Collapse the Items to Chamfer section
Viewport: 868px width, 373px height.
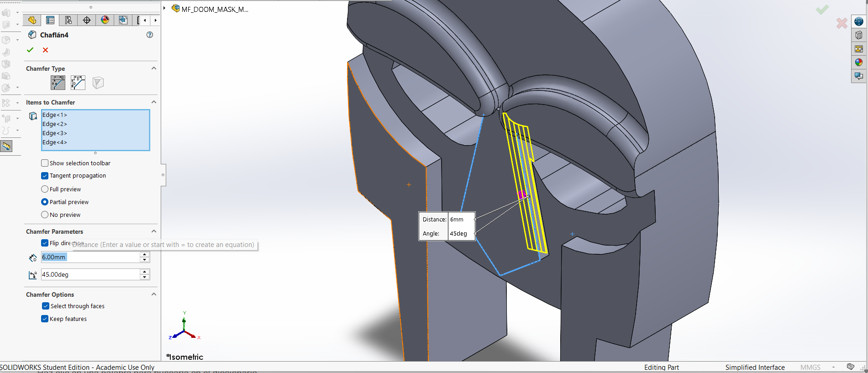(x=154, y=102)
